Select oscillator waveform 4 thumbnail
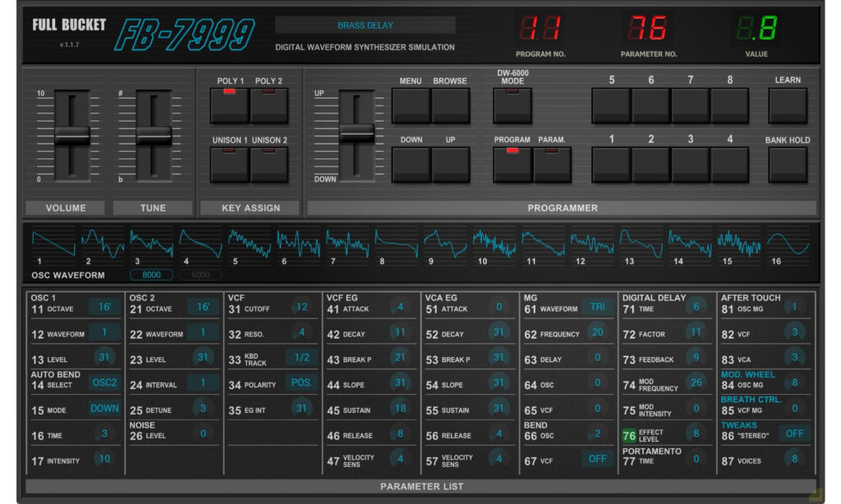The height and width of the screenshot is (504, 841). (x=200, y=245)
